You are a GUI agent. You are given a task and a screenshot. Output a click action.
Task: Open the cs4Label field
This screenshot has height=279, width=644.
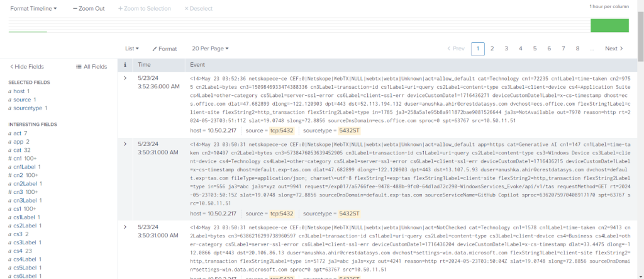tap(25, 259)
